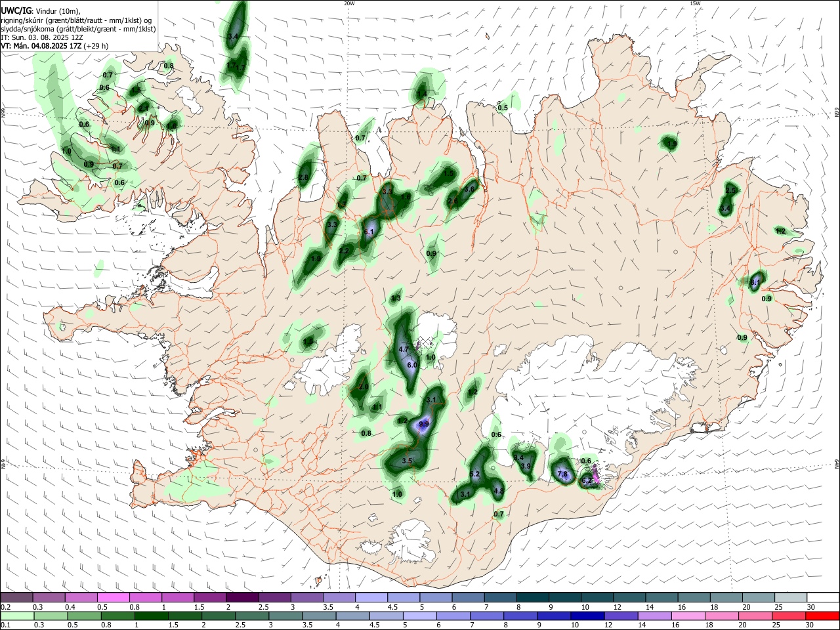The height and width of the screenshot is (630, 840).
Task: Click the 2.5 value on the map
Action: pos(731,190)
